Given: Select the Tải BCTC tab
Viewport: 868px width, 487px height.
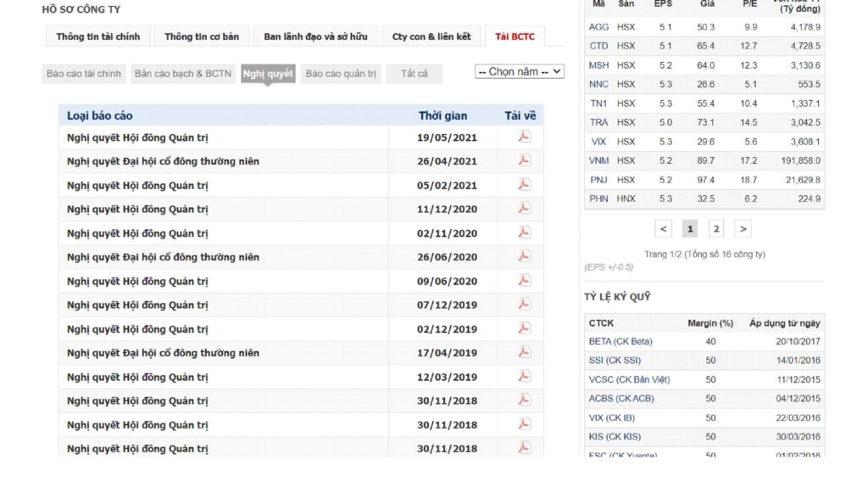Looking at the screenshot, I should click(x=515, y=36).
